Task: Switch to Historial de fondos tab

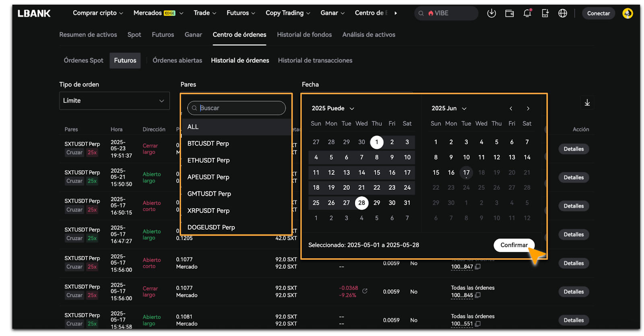Action: coord(304,35)
